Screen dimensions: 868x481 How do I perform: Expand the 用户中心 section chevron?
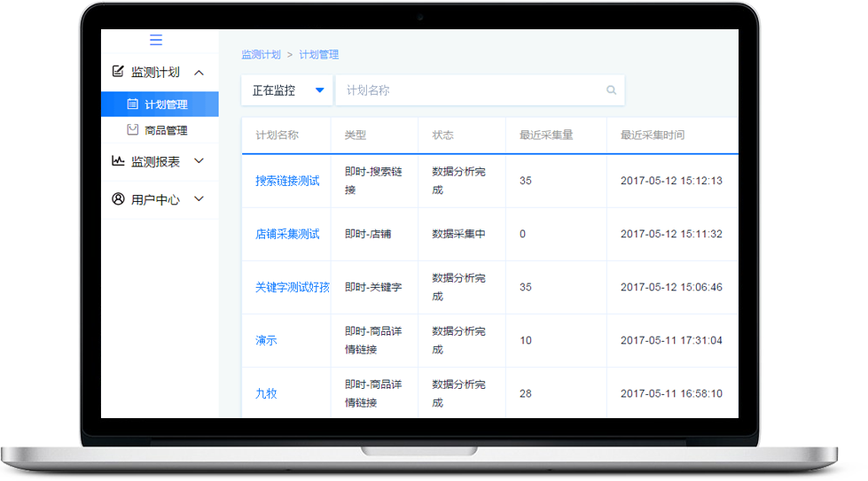(x=199, y=199)
